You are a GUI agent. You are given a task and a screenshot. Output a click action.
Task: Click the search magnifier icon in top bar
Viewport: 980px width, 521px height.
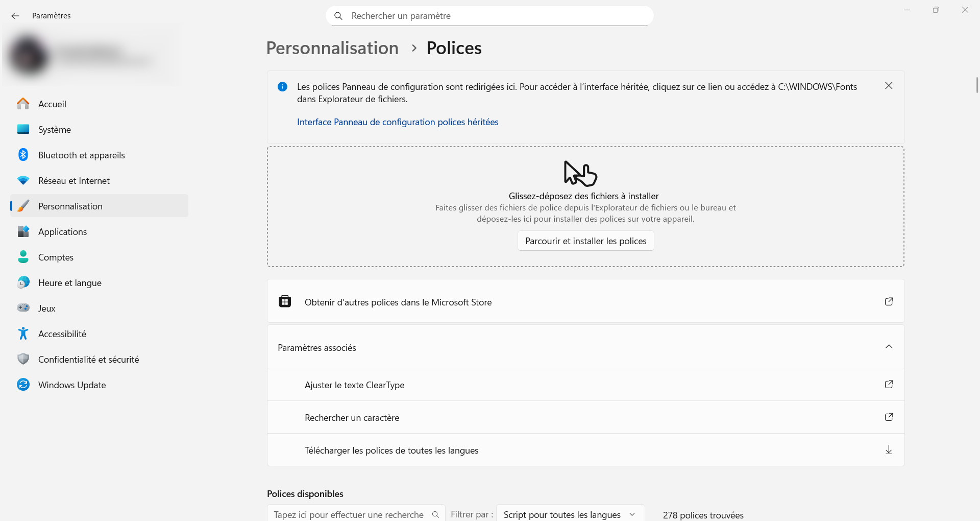338,16
